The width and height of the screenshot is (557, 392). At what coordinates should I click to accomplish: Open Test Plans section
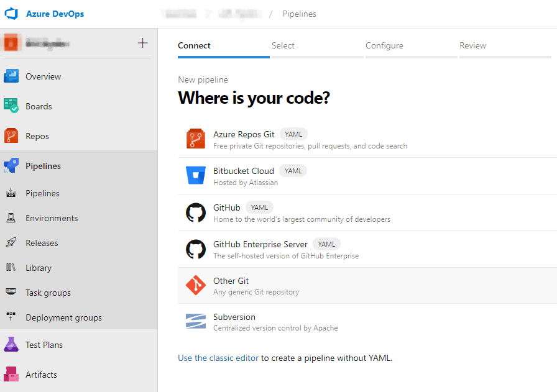click(x=44, y=345)
